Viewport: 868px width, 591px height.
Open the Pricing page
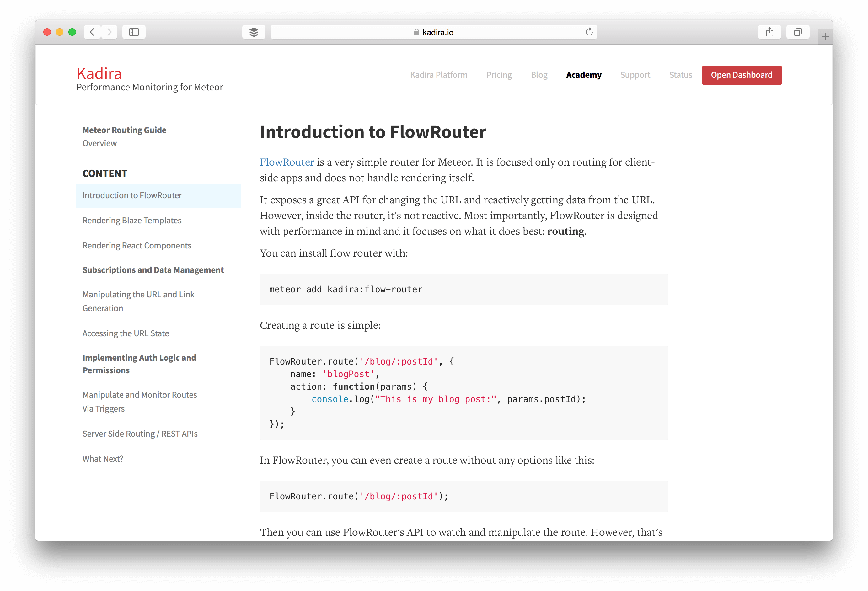point(499,75)
